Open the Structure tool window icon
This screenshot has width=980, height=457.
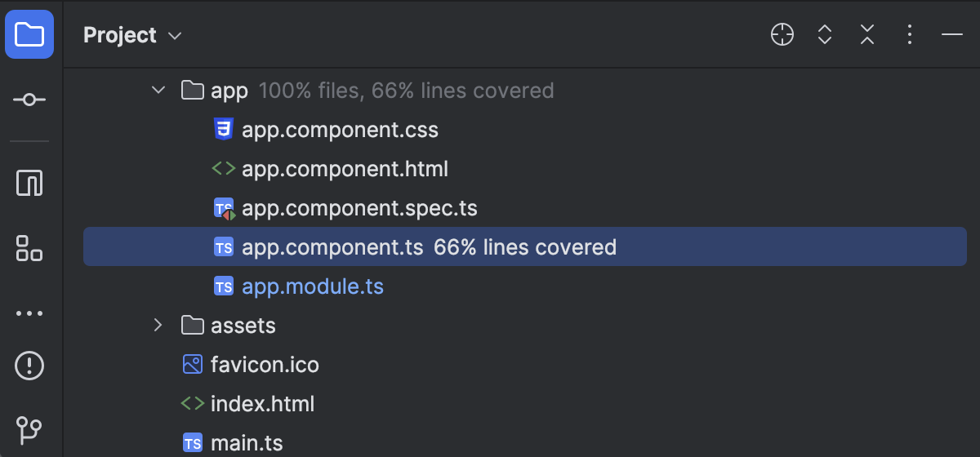29,248
